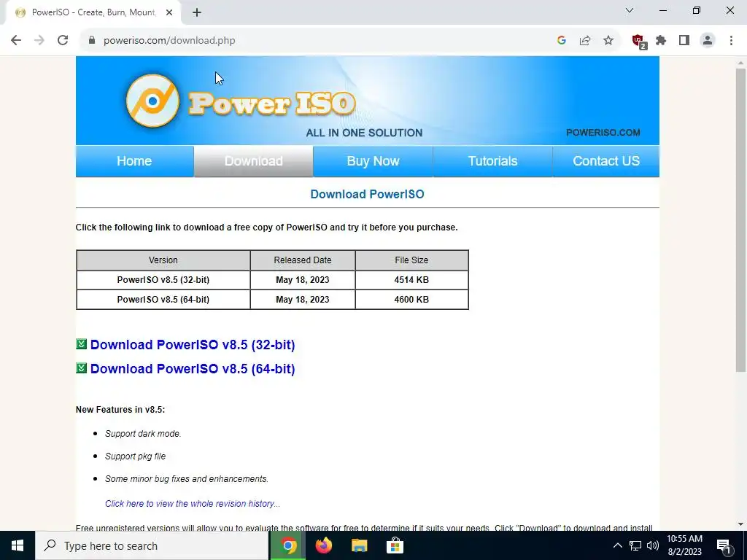Click green download icon beside 64-bit link
747x560 pixels.
(x=82, y=367)
